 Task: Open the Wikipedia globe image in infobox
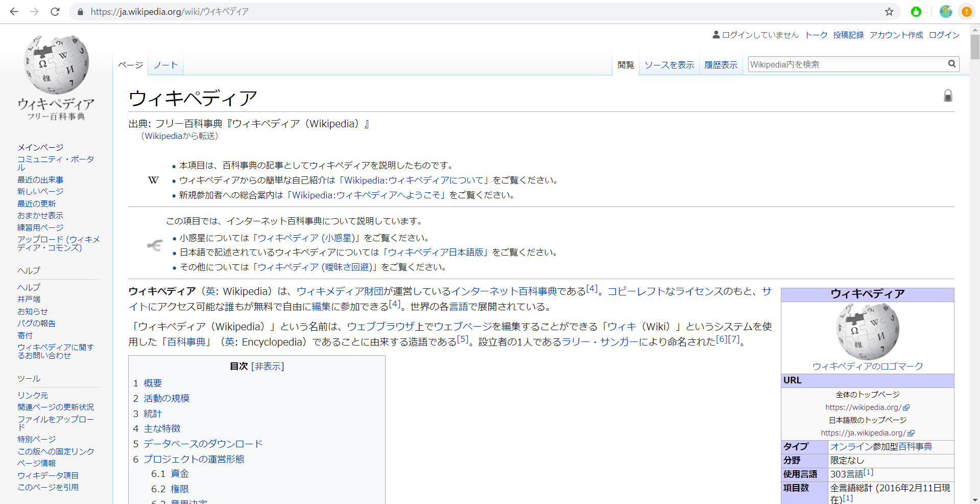[x=868, y=331]
